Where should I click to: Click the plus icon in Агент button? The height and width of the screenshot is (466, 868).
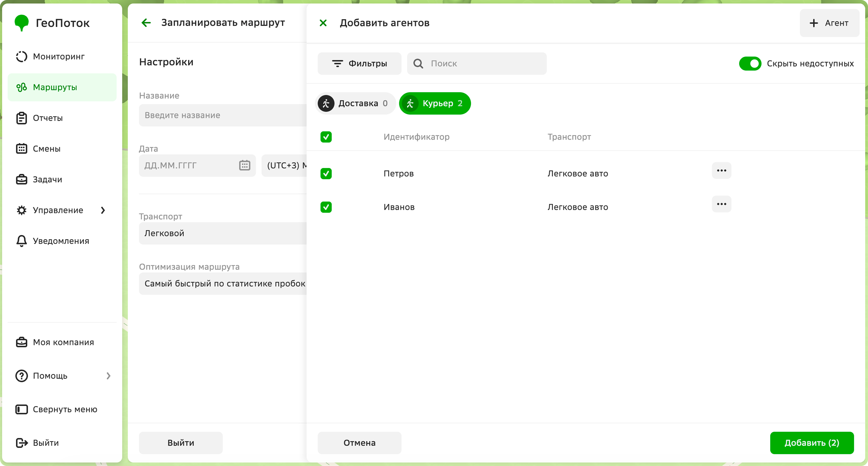(813, 23)
